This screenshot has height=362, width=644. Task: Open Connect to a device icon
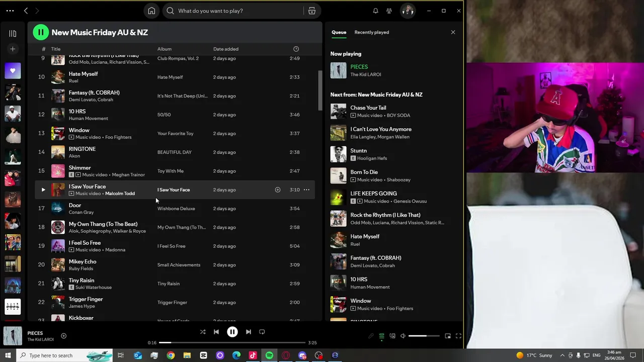(x=392, y=336)
